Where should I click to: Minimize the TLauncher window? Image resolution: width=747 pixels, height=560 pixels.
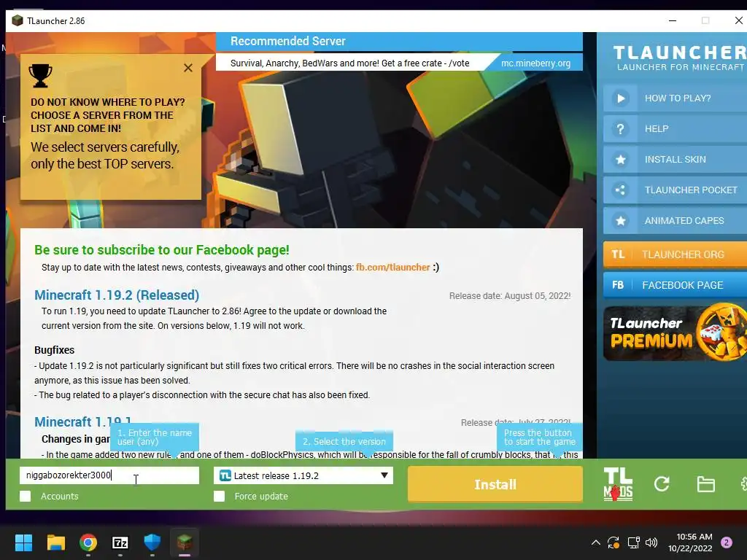click(x=672, y=20)
